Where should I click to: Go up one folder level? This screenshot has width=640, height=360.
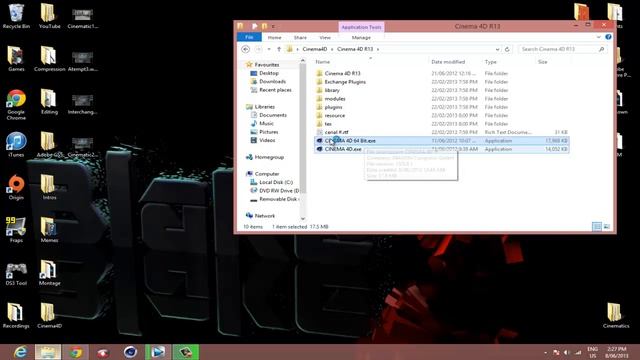tap(279, 49)
